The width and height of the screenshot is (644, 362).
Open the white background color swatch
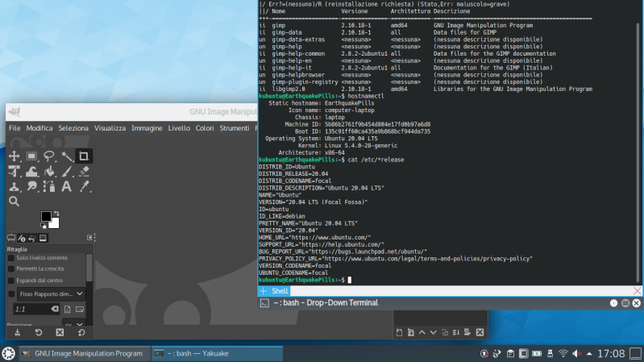(x=55, y=224)
